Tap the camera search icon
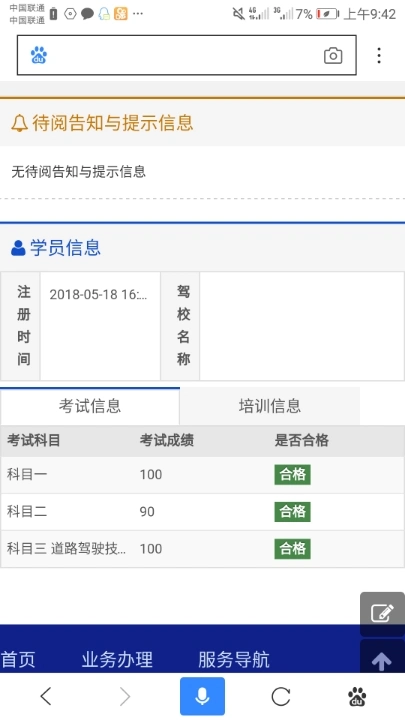Viewport: 405px width, 720px height. [x=333, y=56]
